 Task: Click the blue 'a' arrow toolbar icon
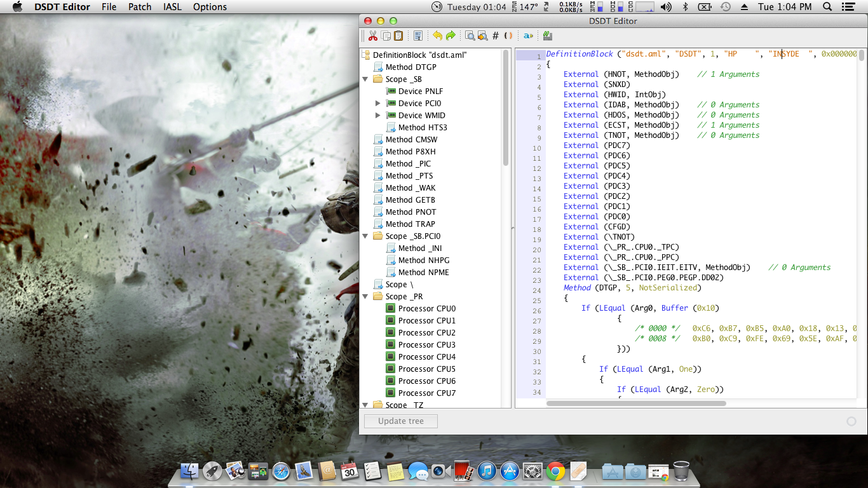click(528, 36)
